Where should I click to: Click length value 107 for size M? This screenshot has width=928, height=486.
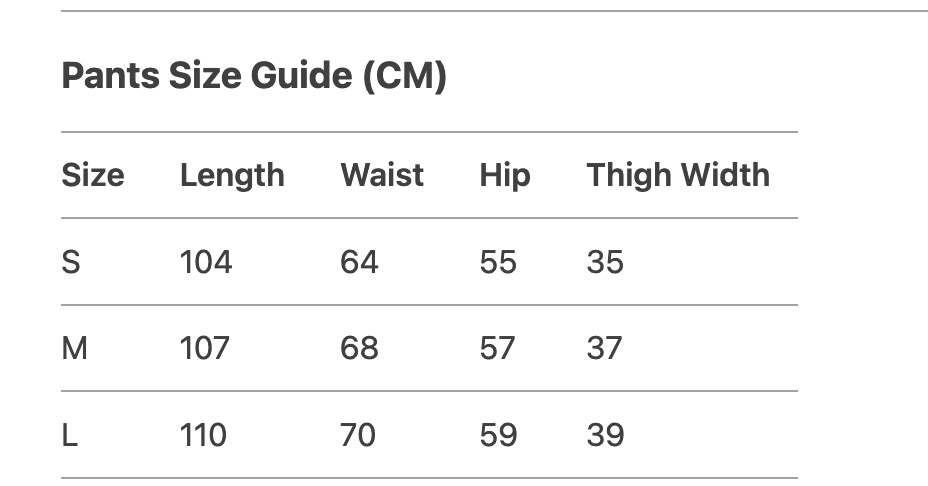click(x=205, y=348)
